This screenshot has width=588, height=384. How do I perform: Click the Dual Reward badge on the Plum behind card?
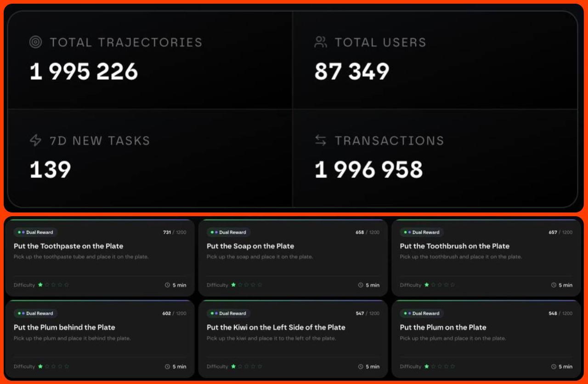point(35,314)
